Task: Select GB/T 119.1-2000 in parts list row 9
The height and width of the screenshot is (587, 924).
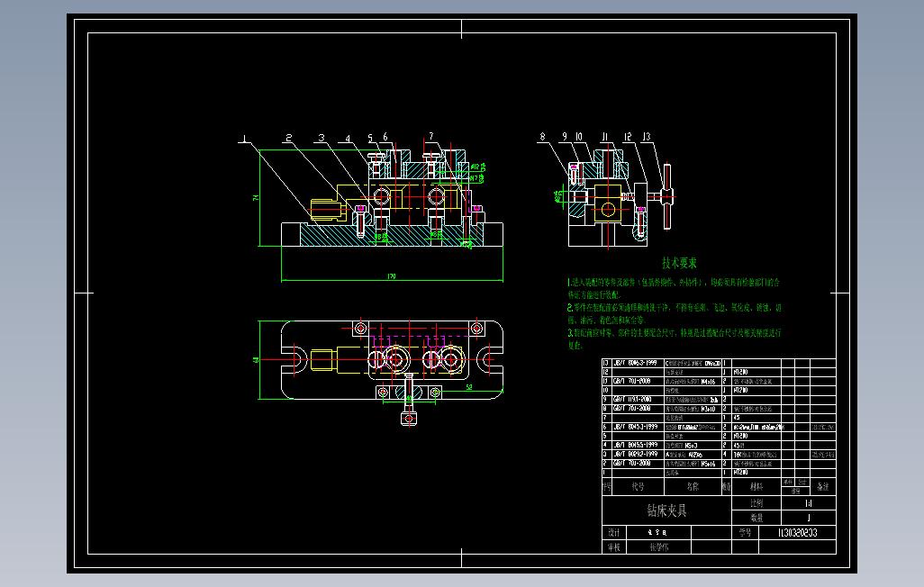Action: pyautogui.click(x=632, y=400)
